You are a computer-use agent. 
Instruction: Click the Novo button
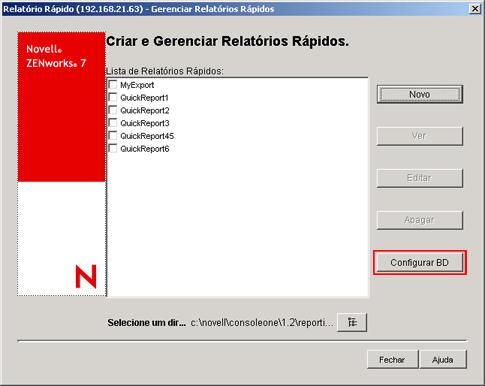(420, 94)
